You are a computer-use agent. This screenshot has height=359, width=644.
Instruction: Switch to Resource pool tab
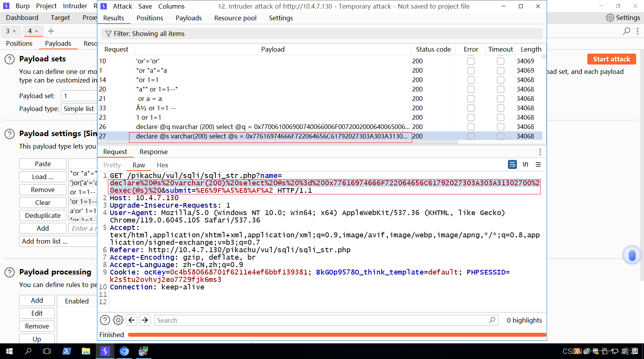(235, 18)
